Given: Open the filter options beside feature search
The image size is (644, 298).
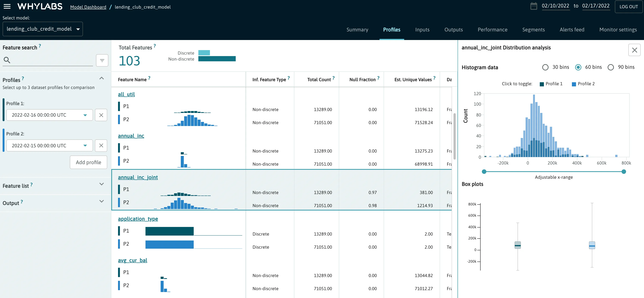Looking at the screenshot, I should click(x=102, y=60).
